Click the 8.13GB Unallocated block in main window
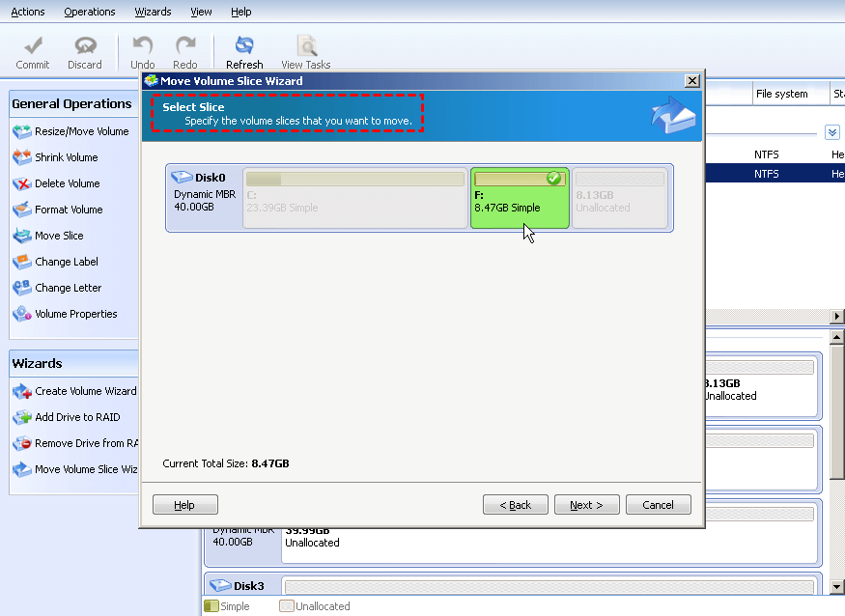 pyautogui.click(x=761, y=387)
